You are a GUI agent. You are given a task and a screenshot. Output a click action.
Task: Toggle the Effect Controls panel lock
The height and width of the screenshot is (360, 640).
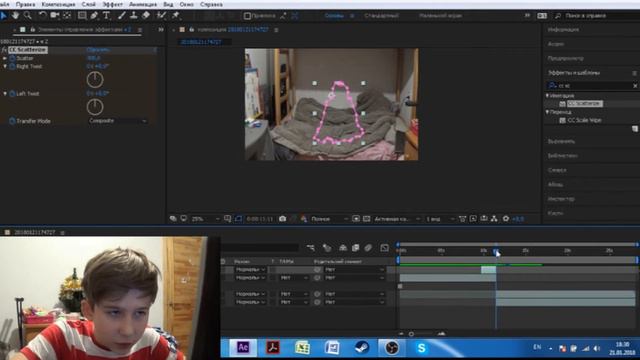[33, 29]
